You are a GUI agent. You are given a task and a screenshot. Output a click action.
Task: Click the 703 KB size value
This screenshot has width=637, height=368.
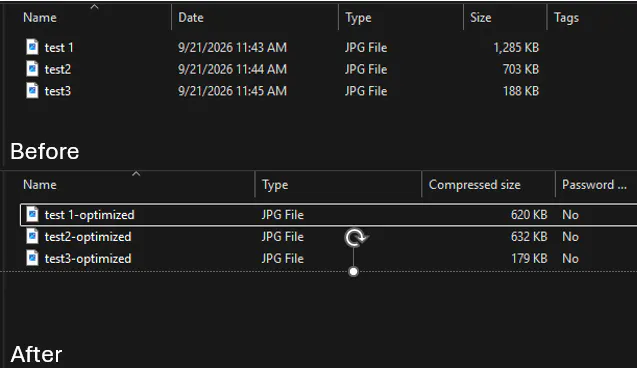click(x=521, y=69)
